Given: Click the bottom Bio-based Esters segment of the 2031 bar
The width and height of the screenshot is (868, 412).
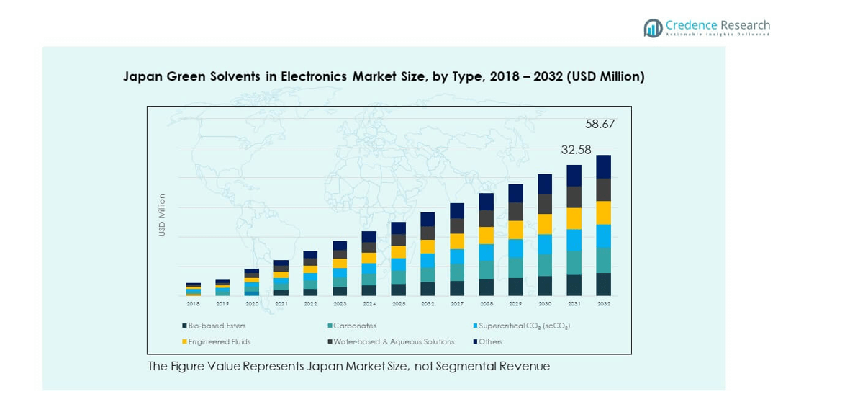Looking at the screenshot, I should click(574, 285).
